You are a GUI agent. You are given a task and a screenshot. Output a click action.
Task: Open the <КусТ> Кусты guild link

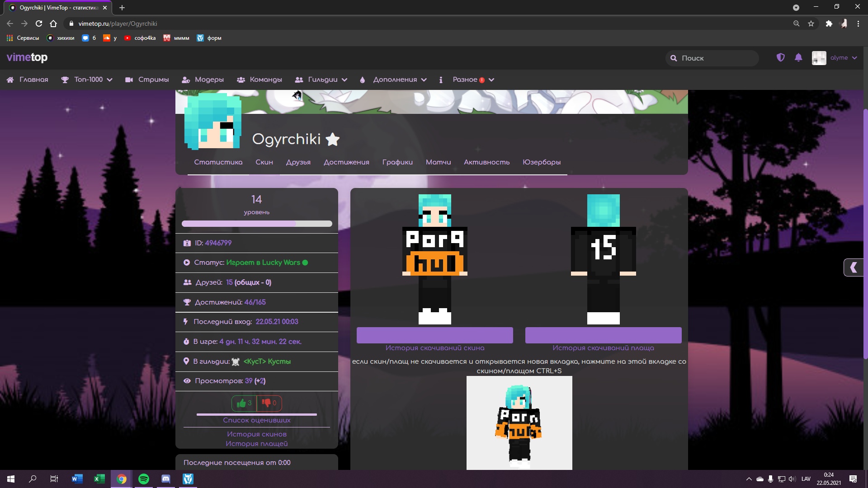pos(267,361)
